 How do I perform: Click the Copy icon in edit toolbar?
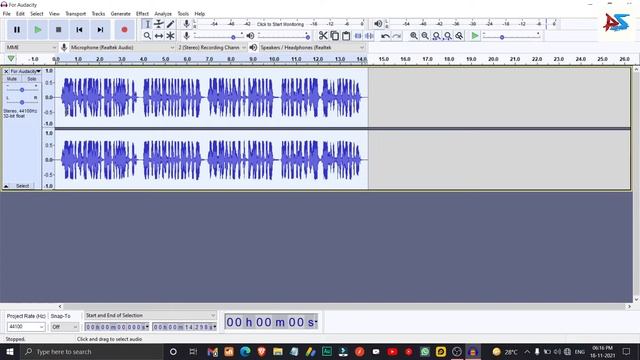[x=335, y=36]
